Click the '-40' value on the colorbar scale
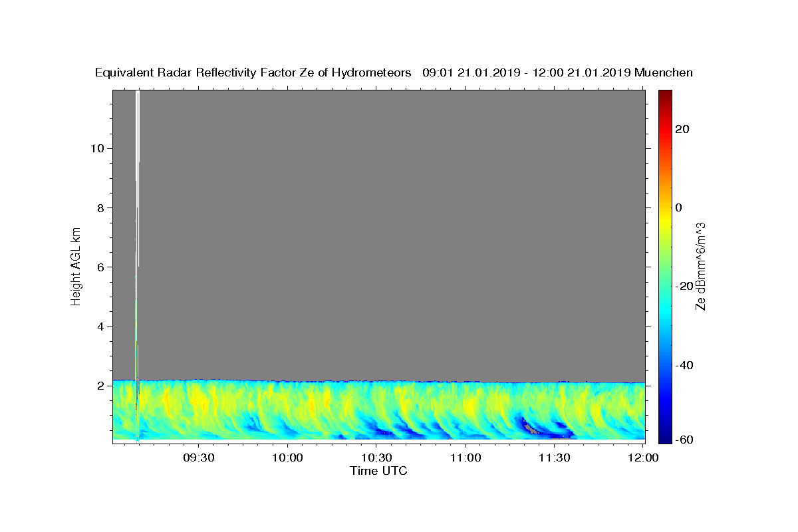 point(684,365)
